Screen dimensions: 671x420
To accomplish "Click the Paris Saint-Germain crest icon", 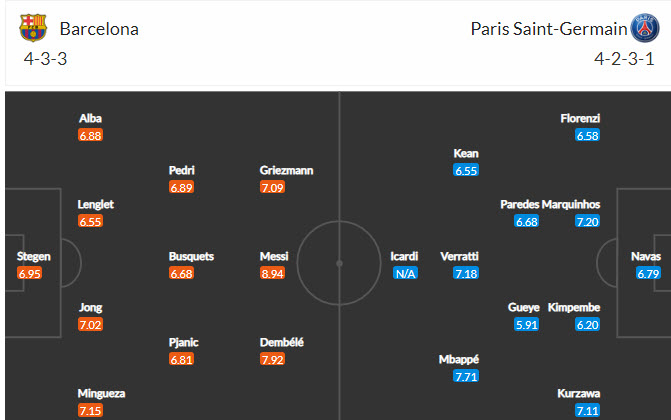I will [x=645, y=28].
